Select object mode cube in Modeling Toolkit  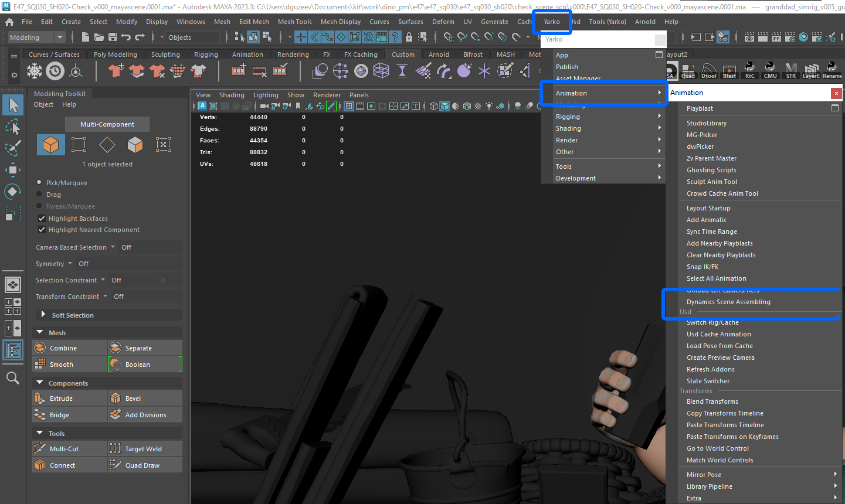51,144
